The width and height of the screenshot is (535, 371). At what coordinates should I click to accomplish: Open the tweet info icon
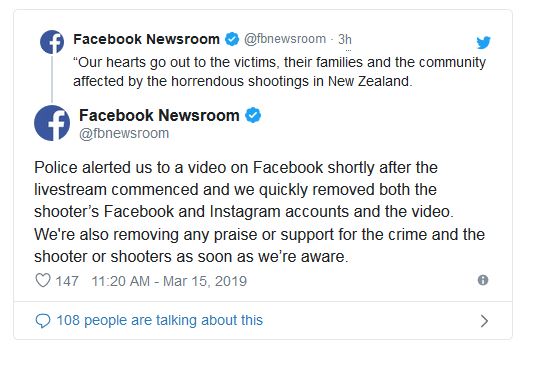tap(483, 280)
